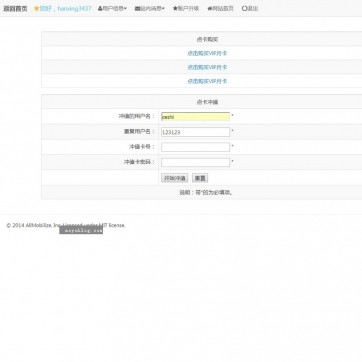This screenshot has width=362, height=362.
Task: Open the second 点击购买VIP月卡 link
Action: tap(207, 67)
